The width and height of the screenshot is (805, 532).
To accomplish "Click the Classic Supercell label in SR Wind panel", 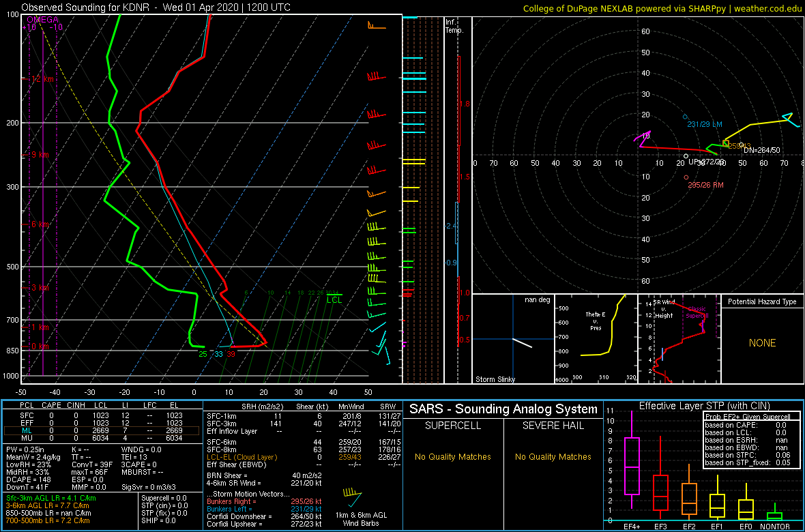I will [697, 312].
